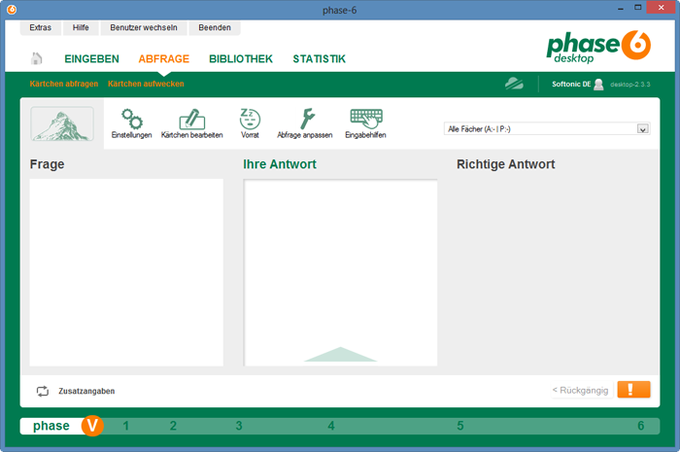
Task: Click the sync cloud icon in green bar
Action: pyautogui.click(x=514, y=83)
